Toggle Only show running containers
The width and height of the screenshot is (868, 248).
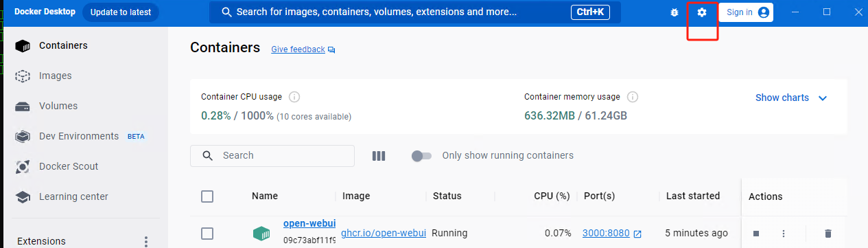[421, 156]
